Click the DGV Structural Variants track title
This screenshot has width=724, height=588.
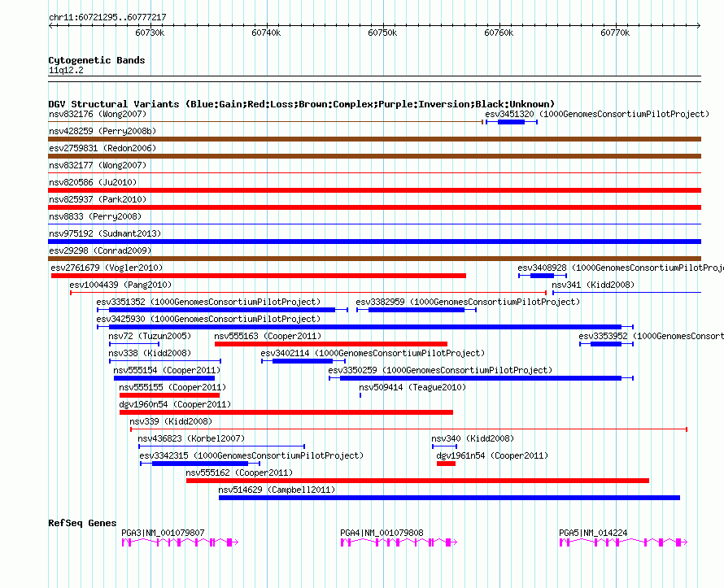point(302,104)
